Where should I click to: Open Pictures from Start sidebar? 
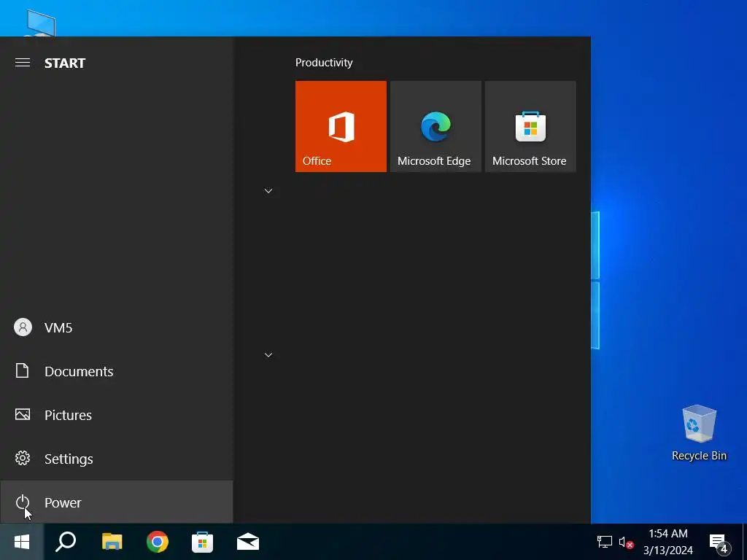pyautogui.click(x=116, y=415)
